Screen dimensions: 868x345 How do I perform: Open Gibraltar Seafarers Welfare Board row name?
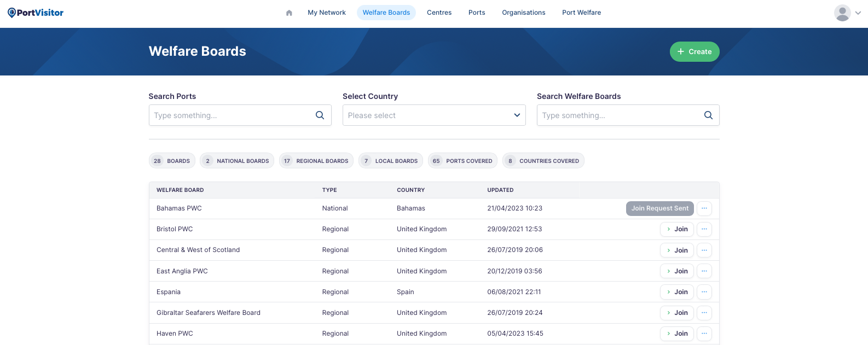pos(209,313)
